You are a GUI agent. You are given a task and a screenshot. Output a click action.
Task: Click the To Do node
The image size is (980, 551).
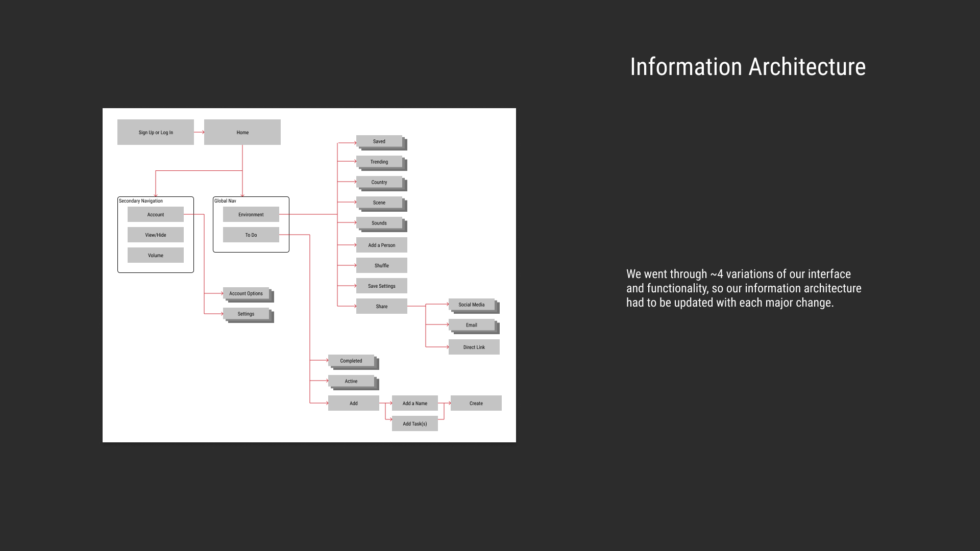[x=251, y=235]
